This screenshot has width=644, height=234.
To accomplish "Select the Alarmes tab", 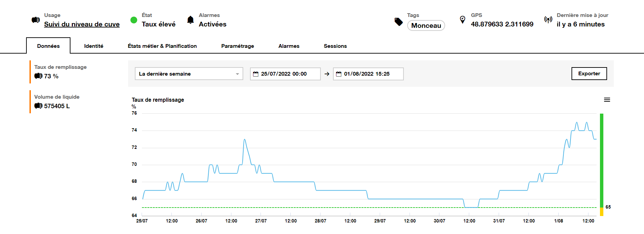I will [x=289, y=46].
